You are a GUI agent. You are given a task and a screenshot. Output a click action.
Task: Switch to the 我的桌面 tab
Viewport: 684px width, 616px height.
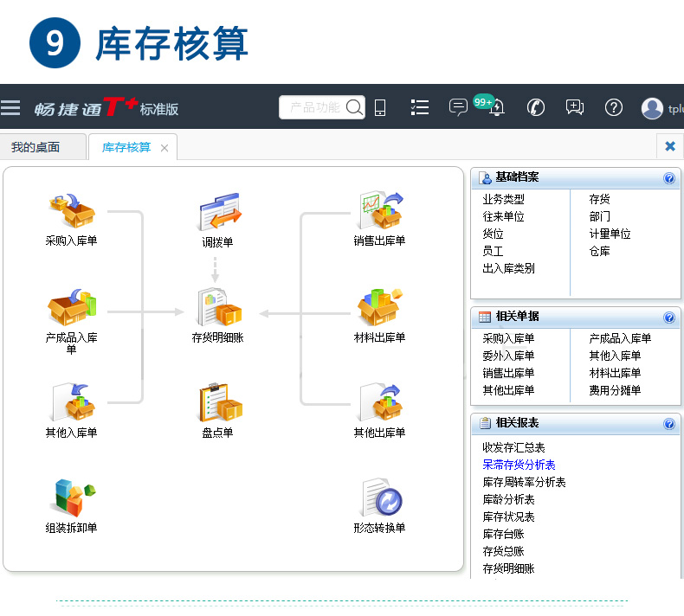35,147
